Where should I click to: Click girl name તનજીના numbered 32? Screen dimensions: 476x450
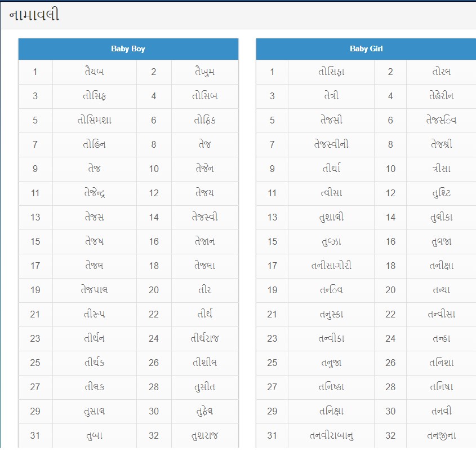click(442, 435)
